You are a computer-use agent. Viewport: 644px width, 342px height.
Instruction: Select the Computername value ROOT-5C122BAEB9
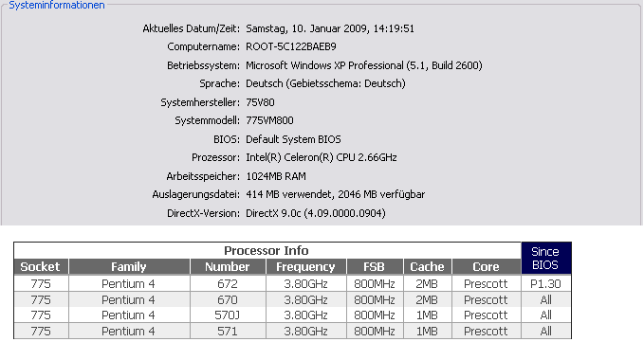(291, 46)
